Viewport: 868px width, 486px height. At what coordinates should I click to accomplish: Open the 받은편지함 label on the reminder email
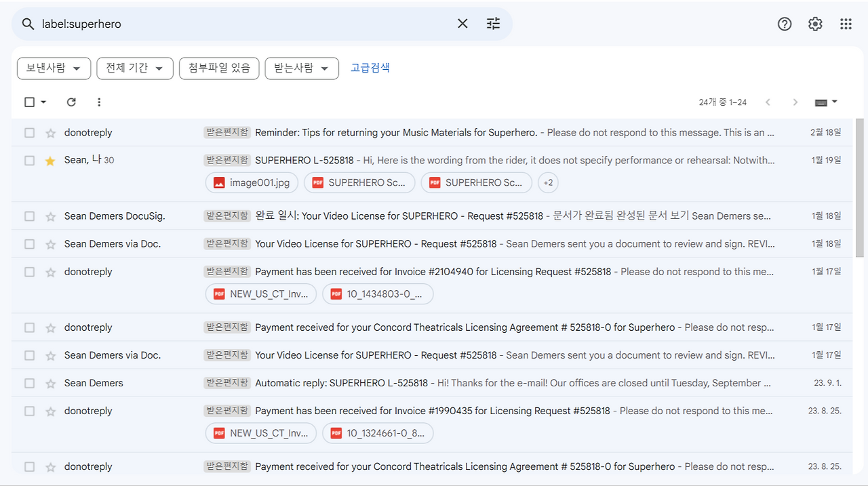coord(226,132)
